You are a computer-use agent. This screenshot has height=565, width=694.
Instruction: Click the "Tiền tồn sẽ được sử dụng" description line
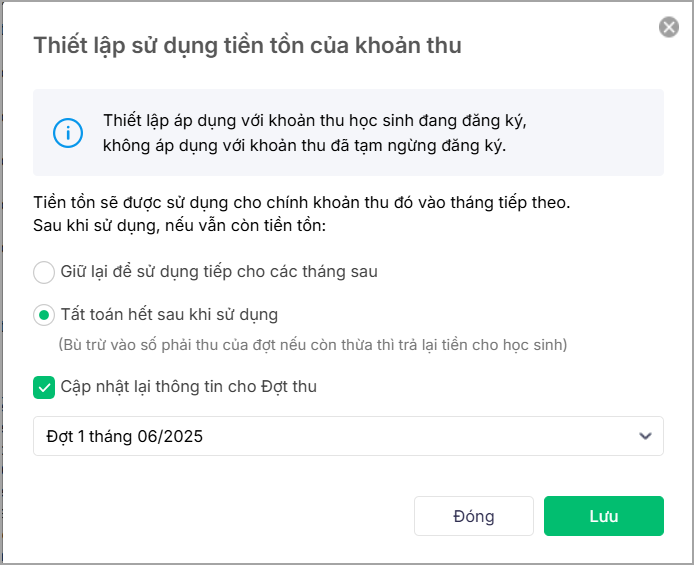[x=301, y=202]
